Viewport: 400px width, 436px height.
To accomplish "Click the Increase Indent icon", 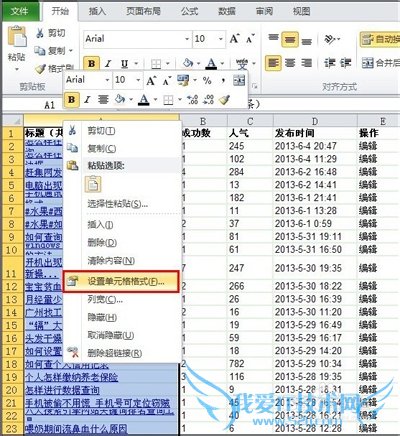I will pos(346,63).
